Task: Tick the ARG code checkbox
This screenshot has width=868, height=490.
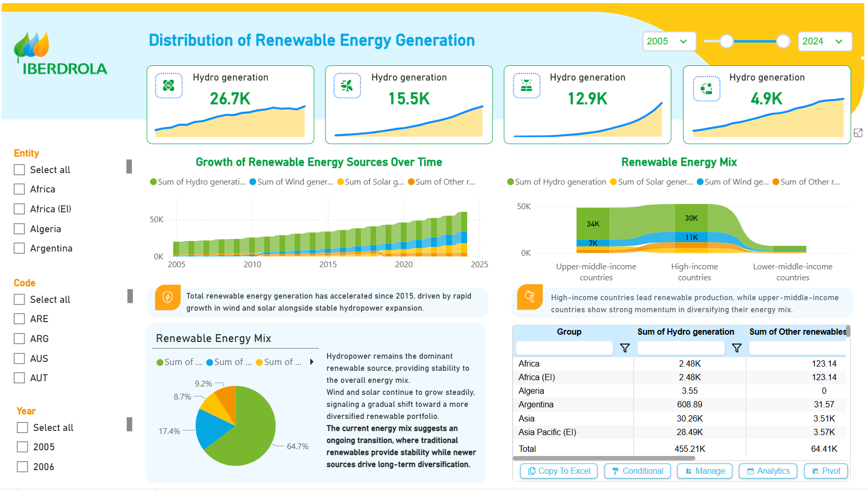Action: (x=19, y=339)
